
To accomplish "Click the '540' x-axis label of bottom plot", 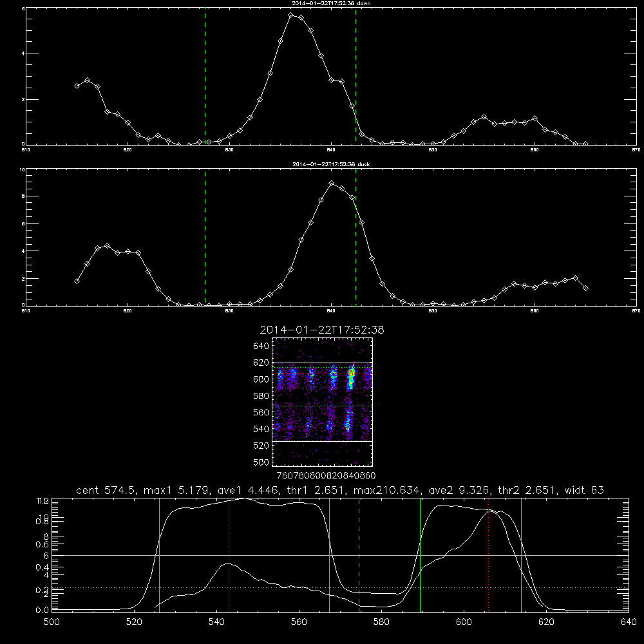I will coord(216,622).
